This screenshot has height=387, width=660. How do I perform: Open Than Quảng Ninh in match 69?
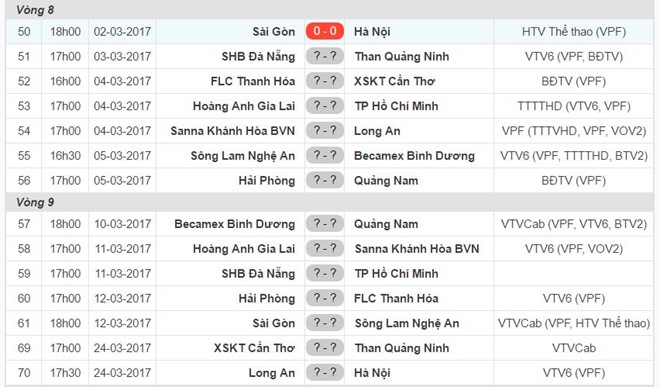point(402,348)
